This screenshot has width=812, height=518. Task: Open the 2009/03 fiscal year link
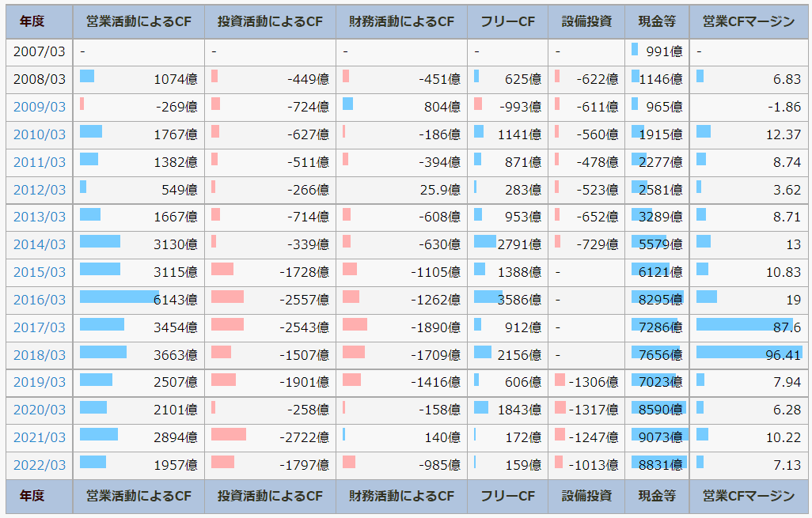[x=40, y=107]
